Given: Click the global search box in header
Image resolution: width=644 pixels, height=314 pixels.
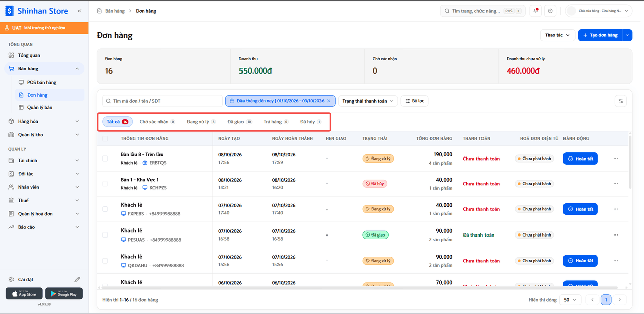Looking at the screenshot, I should tap(482, 11).
